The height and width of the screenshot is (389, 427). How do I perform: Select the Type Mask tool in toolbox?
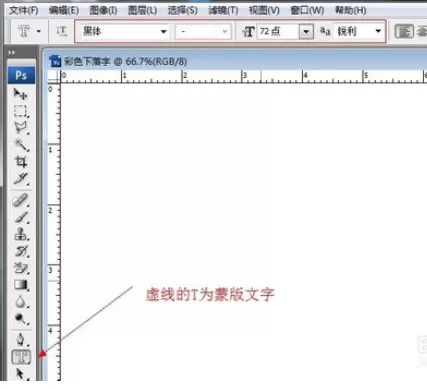[x=21, y=357]
